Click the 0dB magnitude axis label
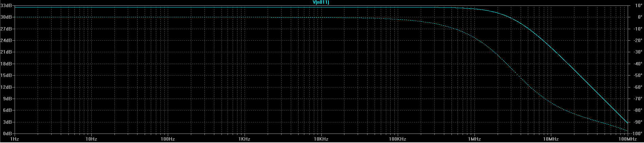The height and width of the screenshot is (143, 644). (x=7, y=134)
